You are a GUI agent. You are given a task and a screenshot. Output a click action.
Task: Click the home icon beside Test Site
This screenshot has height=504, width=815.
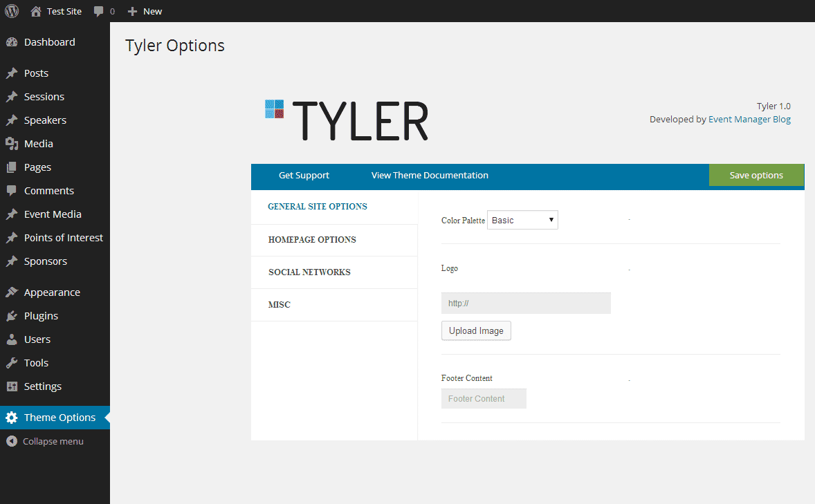tap(36, 12)
